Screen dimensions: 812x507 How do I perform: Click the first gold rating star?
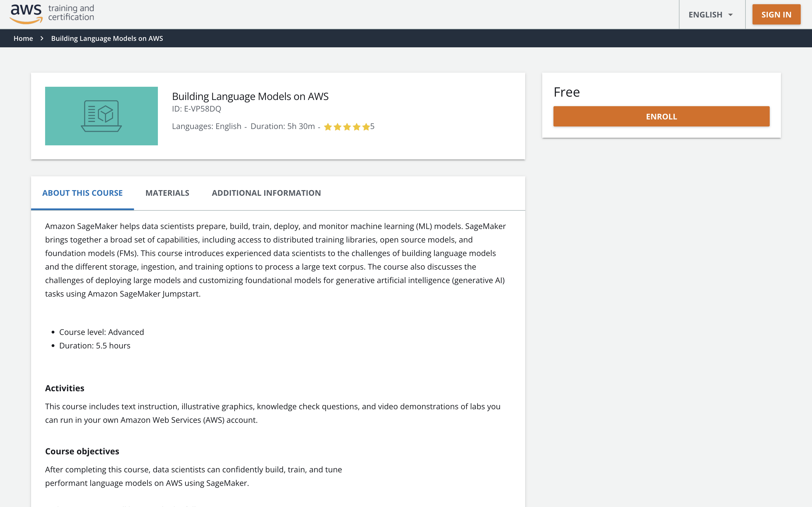click(x=328, y=127)
